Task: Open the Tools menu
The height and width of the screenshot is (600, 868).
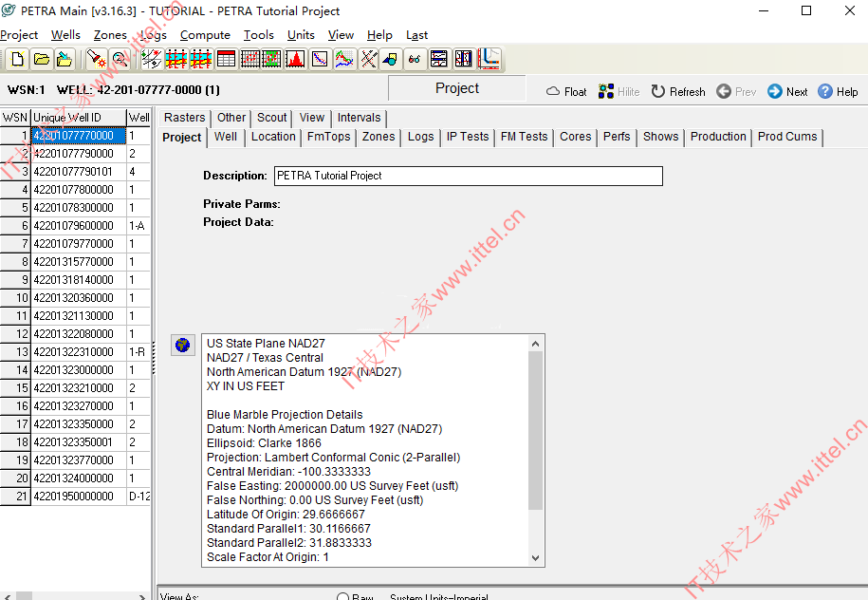Action: coord(259,35)
